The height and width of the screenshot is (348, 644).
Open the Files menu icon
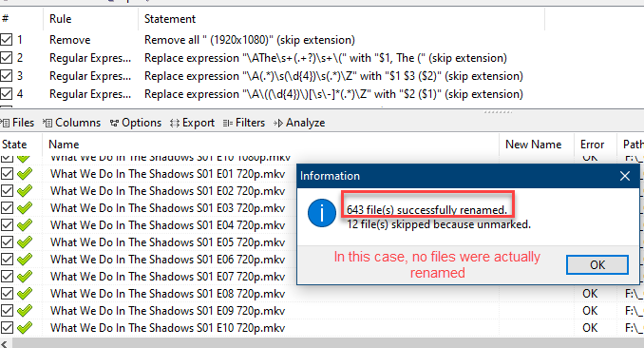pos(5,123)
